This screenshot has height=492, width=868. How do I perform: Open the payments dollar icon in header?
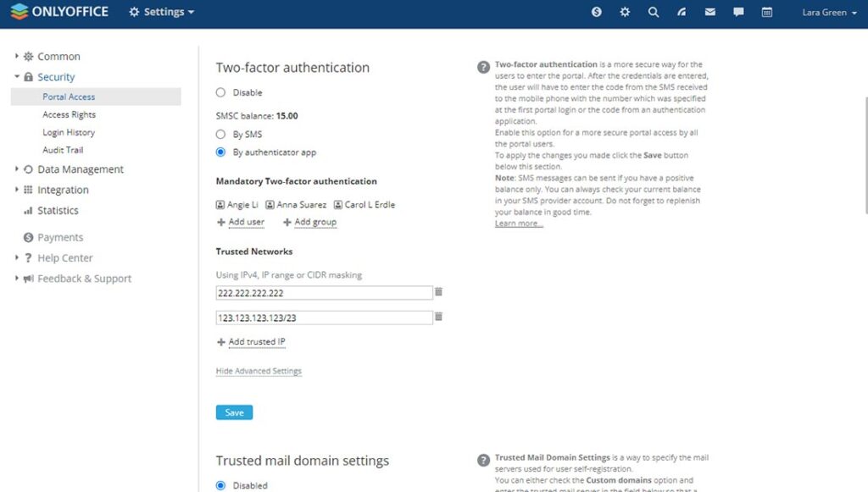596,12
